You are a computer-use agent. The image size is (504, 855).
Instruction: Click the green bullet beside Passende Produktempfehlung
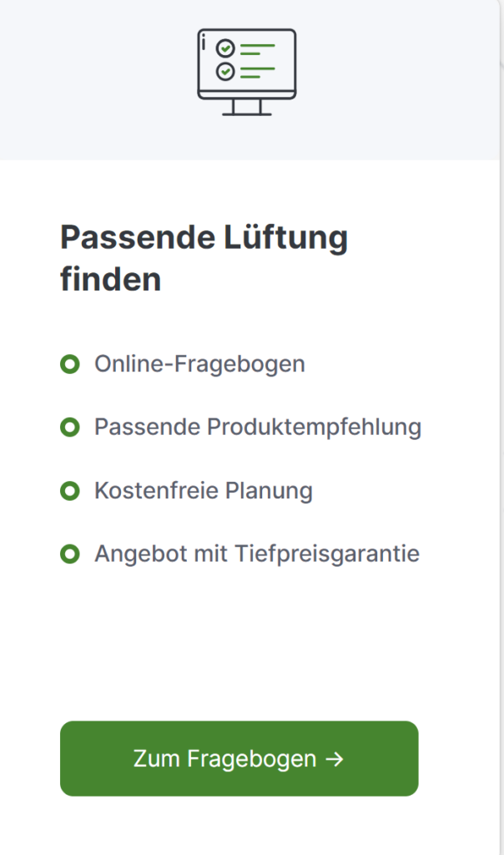coord(70,427)
